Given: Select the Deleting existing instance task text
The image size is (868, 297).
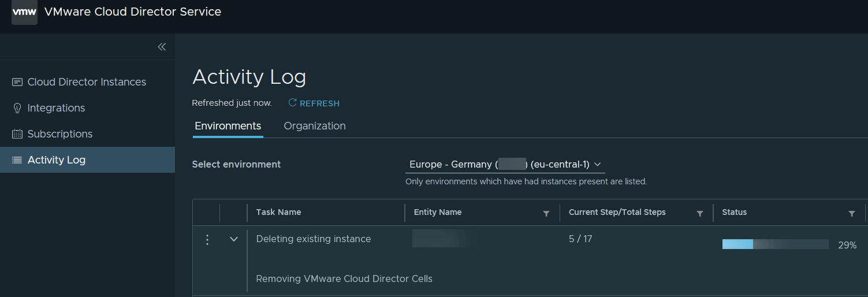Looking at the screenshot, I should (313, 239).
